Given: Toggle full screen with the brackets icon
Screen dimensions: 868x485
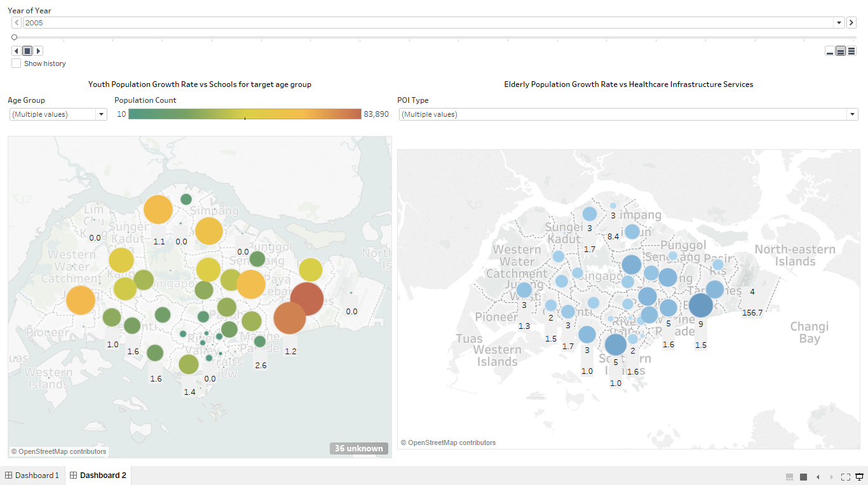Looking at the screenshot, I should [846, 477].
